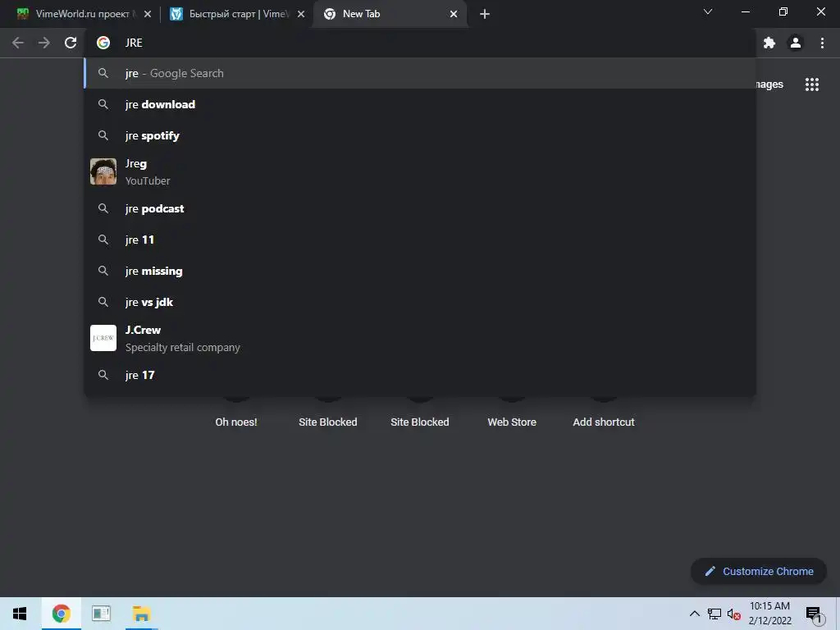Viewport: 840px width, 630px height.
Task: Open the tab search chevron
Action: tap(708, 11)
